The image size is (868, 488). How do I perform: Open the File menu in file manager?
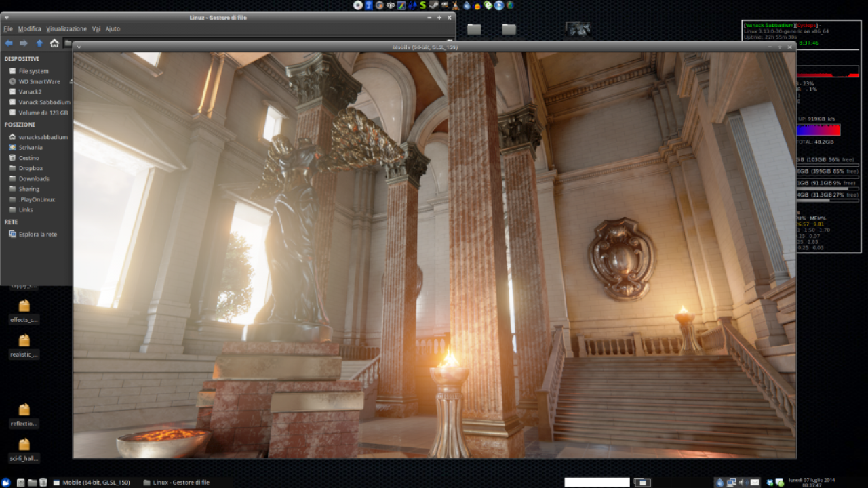click(8, 28)
